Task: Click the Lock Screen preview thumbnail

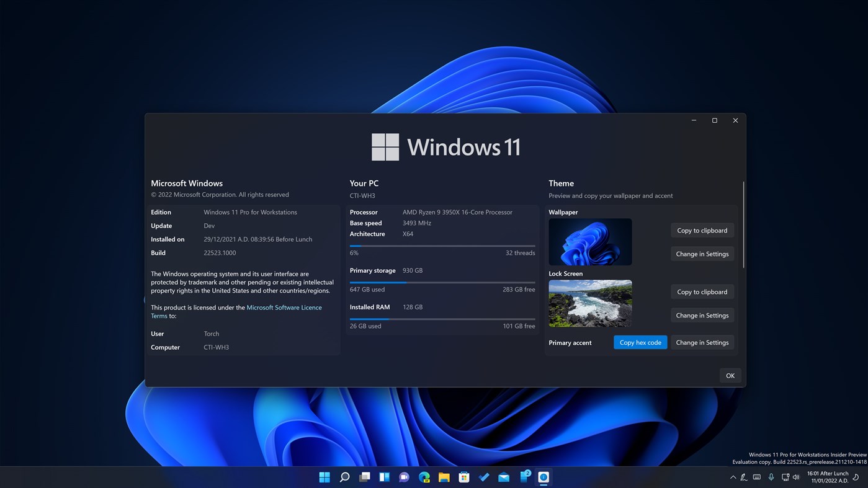Action: [x=589, y=303]
